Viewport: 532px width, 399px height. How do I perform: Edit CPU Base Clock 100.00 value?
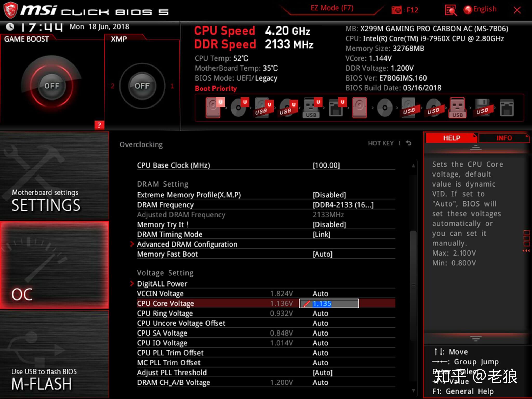click(326, 165)
